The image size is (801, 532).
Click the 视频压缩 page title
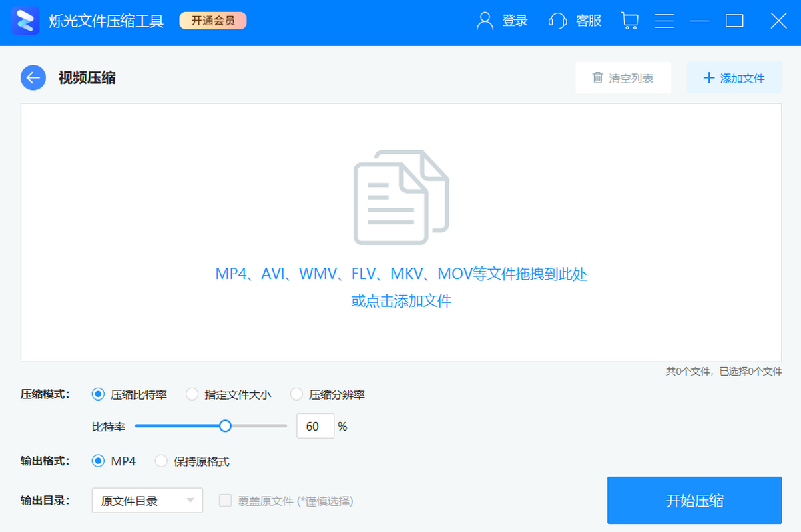(x=87, y=78)
